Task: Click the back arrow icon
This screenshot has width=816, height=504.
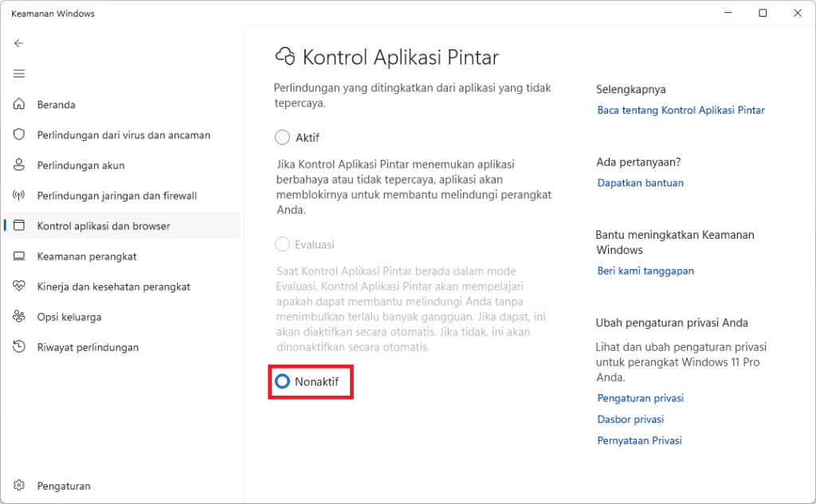Action: coord(19,43)
